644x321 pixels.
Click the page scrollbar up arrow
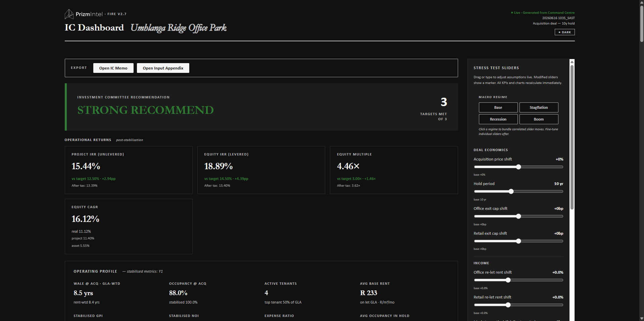pyautogui.click(x=642, y=3)
